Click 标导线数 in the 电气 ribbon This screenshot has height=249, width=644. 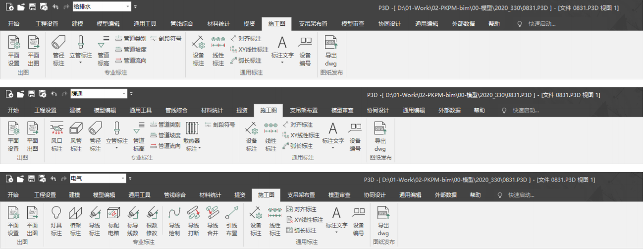133,221
